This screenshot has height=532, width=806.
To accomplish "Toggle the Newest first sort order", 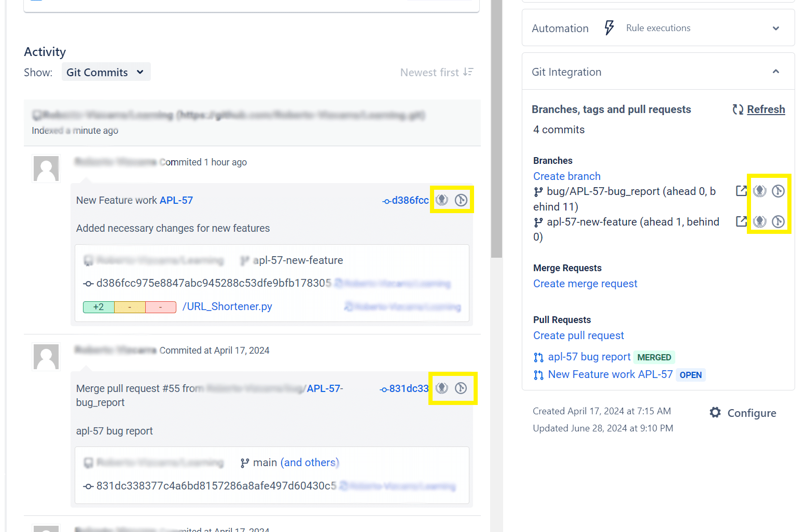I will point(437,73).
